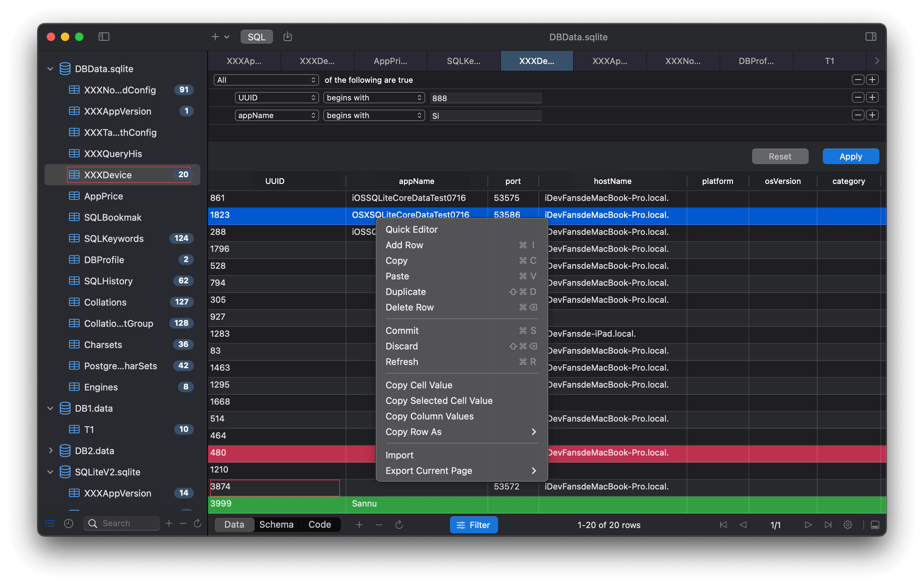Toggle the bottom panel icon
The height and width of the screenshot is (585, 924).
click(875, 525)
